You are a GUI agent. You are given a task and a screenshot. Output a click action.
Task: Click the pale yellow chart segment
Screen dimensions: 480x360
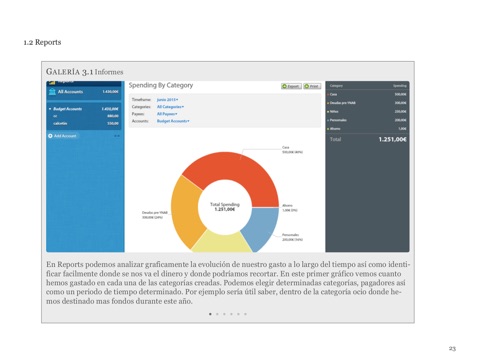click(222, 243)
